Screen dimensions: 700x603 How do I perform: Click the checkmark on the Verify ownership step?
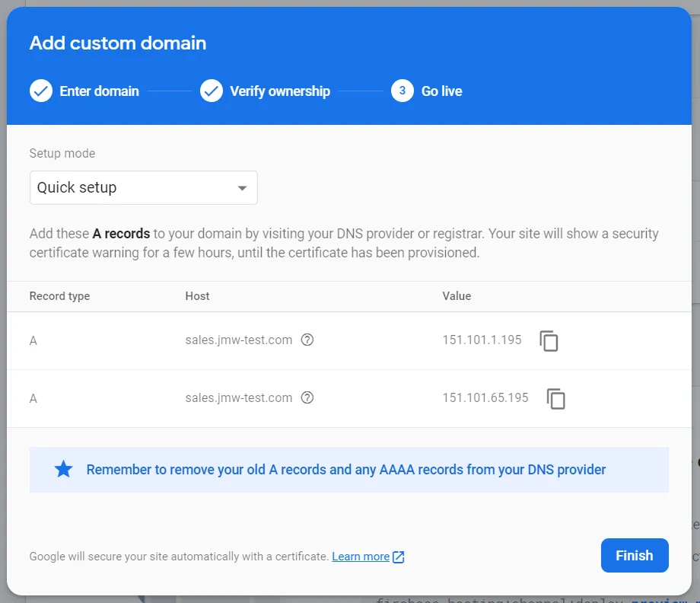212,91
